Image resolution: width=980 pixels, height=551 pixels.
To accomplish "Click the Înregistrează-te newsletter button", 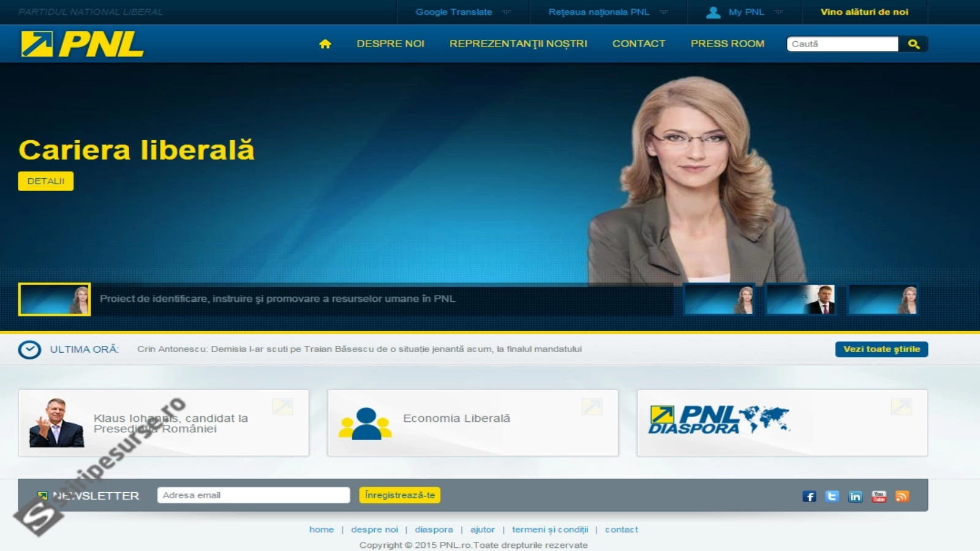I will 399,495.
